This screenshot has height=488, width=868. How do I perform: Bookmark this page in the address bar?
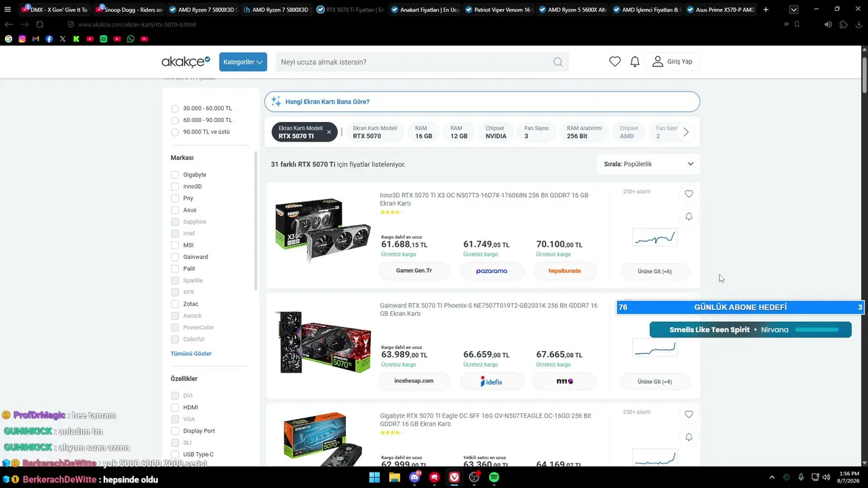click(x=797, y=24)
